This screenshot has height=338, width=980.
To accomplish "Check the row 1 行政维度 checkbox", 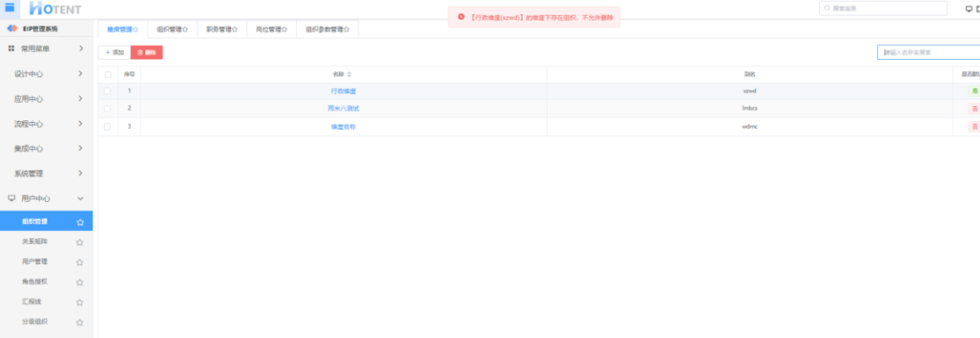I will pyautogui.click(x=107, y=91).
